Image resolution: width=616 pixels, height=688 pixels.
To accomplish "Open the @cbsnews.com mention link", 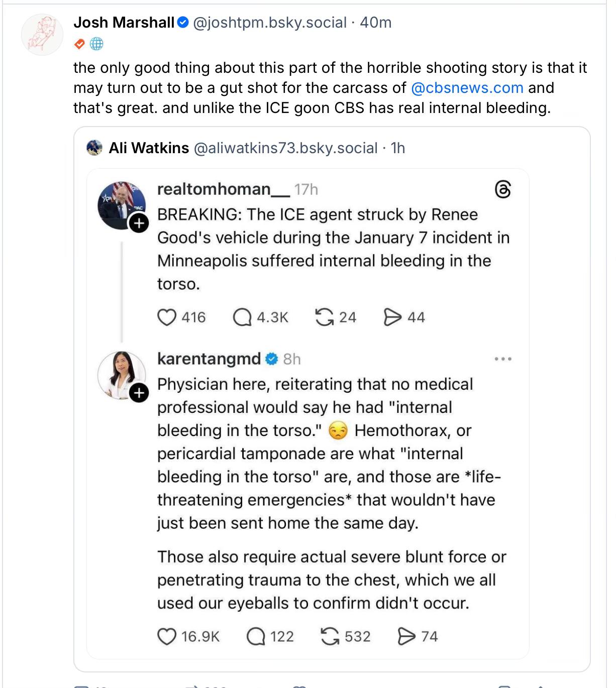I will (467, 88).
